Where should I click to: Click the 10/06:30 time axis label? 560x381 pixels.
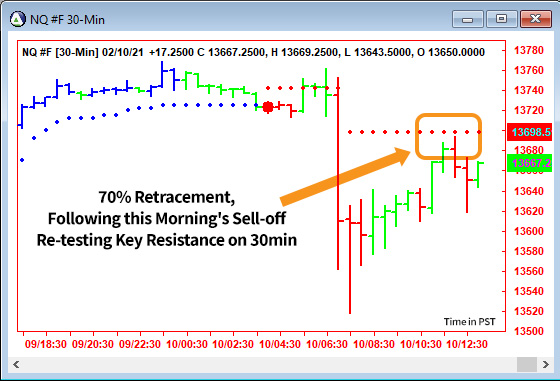(x=327, y=344)
